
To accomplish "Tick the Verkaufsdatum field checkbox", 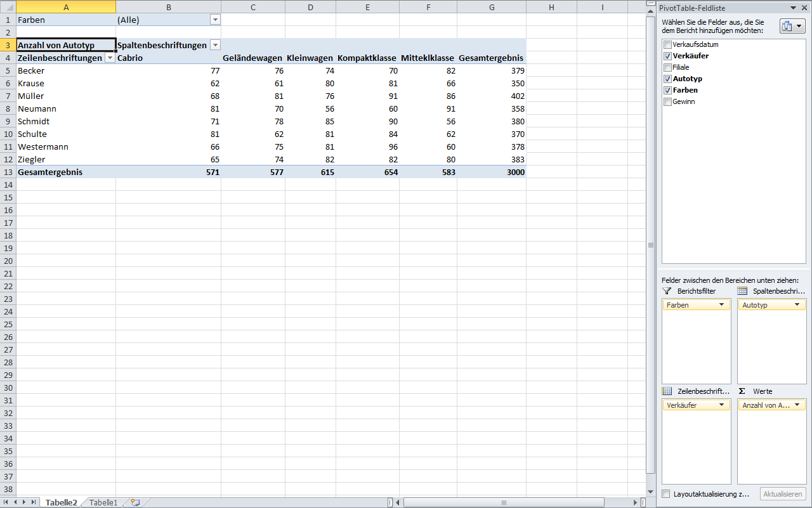I will pos(667,44).
